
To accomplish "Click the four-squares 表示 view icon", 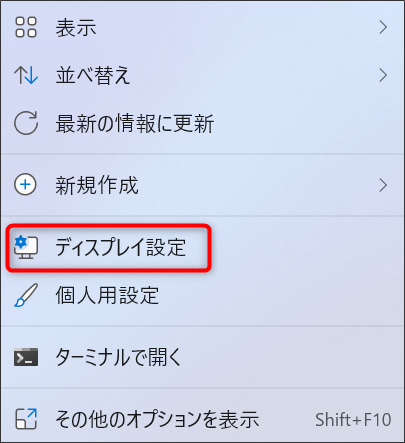I will tap(26, 27).
